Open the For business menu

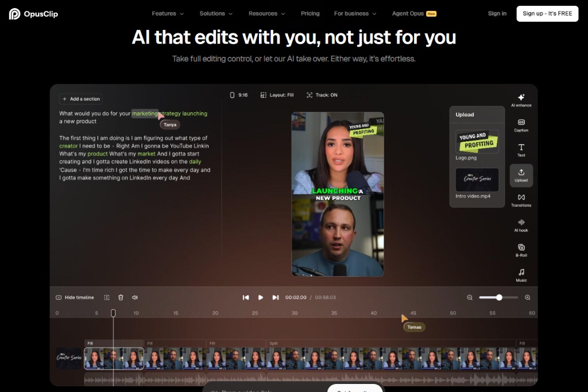[x=355, y=13]
